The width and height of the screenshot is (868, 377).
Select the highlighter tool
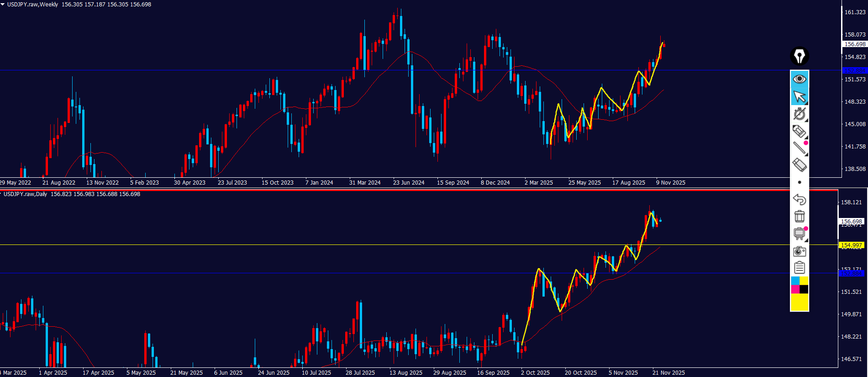[x=799, y=132]
